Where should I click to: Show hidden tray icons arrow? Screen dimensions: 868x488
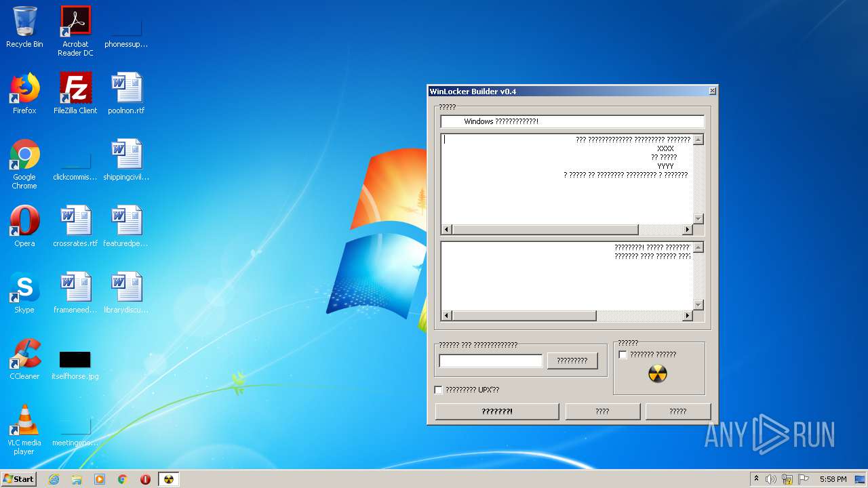tap(756, 479)
